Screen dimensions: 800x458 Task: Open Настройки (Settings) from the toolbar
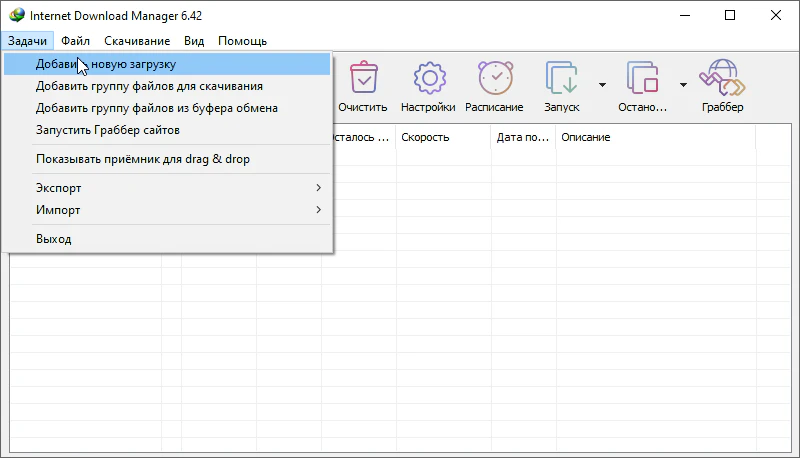coord(428,80)
